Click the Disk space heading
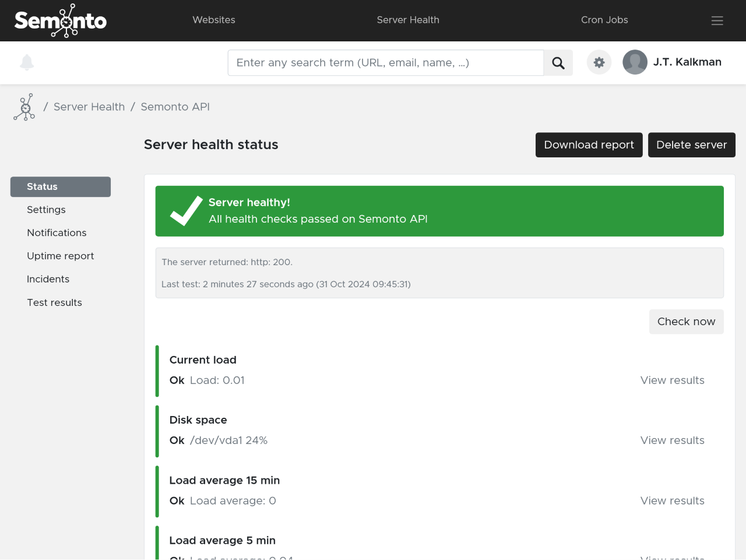746x560 pixels. tap(198, 420)
